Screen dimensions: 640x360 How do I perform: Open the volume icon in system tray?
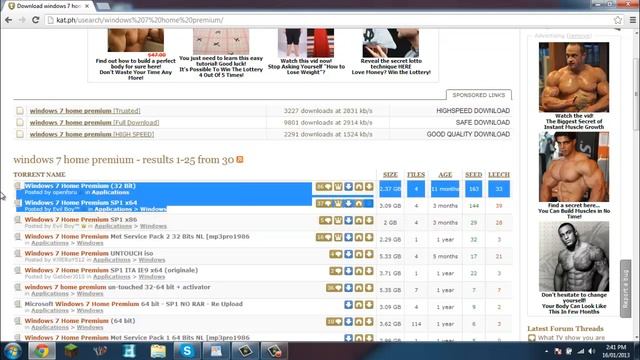[x=591, y=351]
